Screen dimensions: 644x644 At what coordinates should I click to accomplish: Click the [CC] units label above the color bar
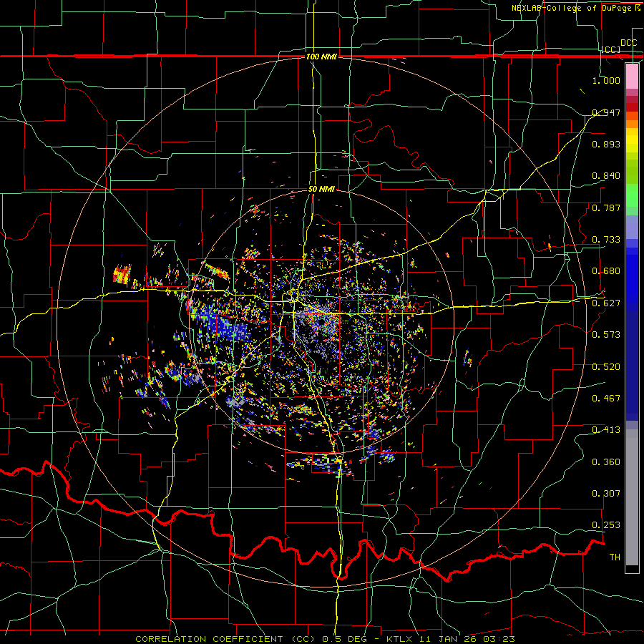[x=611, y=49]
